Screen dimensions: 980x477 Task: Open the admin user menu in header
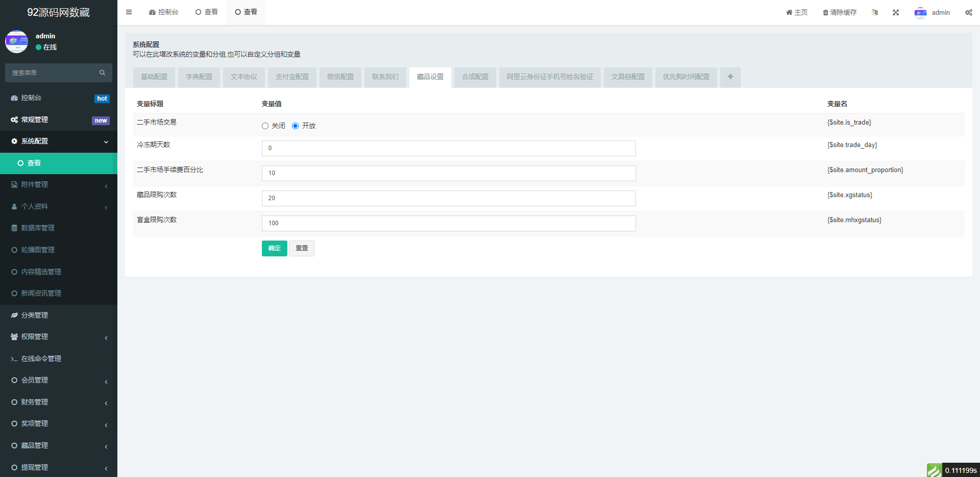933,12
